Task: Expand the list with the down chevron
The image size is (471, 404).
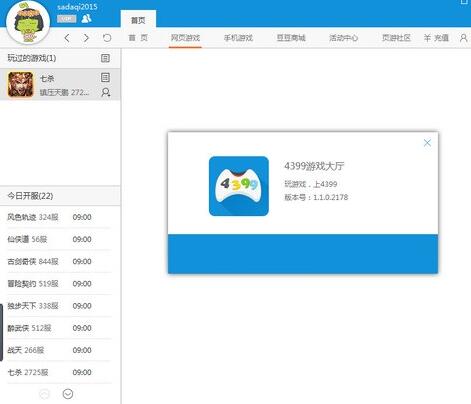Action: tap(68, 394)
